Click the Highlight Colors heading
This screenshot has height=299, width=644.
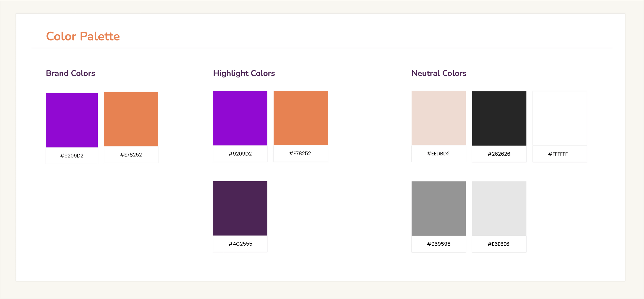point(244,73)
